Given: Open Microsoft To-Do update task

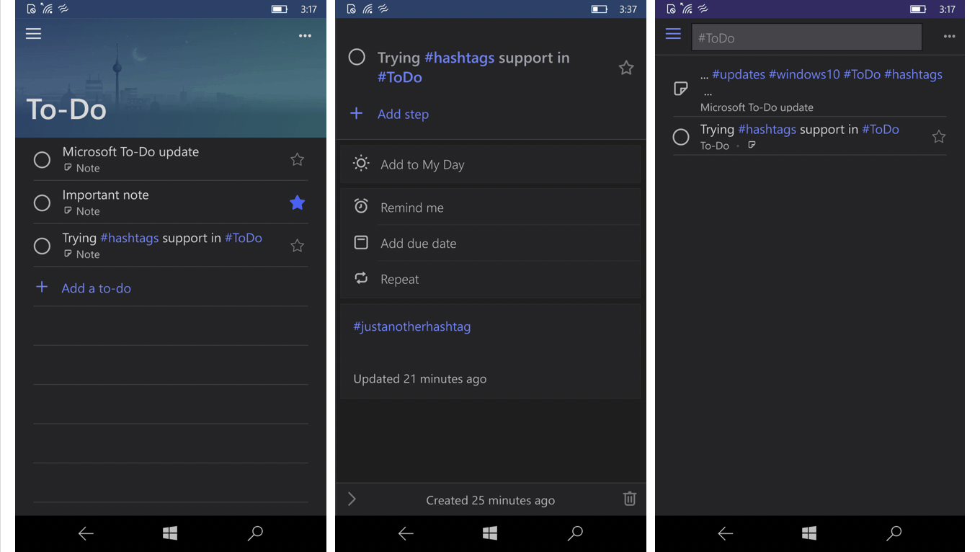Looking at the screenshot, I should tap(171, 159).
